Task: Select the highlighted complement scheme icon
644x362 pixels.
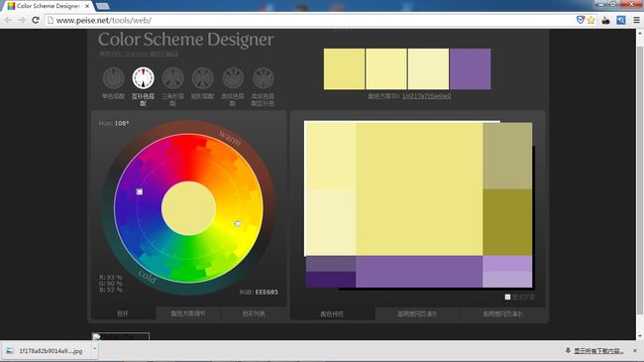Action: [x=143, y=78]
